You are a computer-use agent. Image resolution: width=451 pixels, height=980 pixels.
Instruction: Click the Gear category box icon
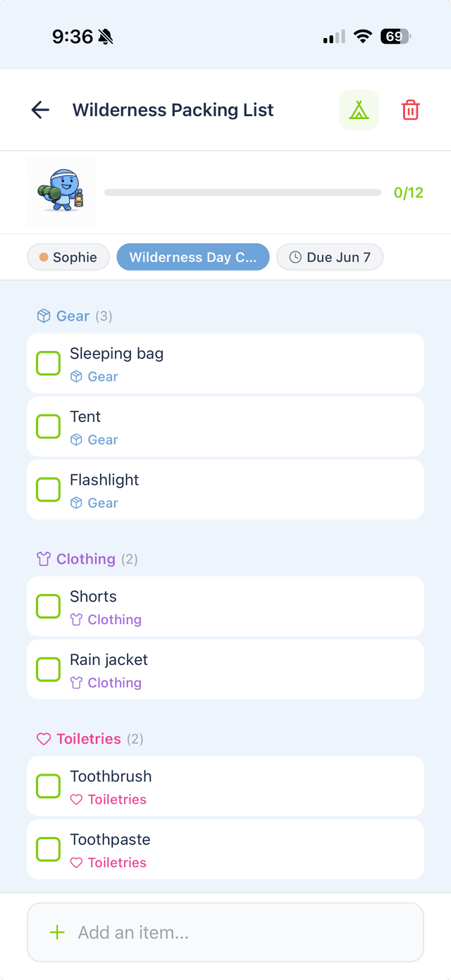43,316
